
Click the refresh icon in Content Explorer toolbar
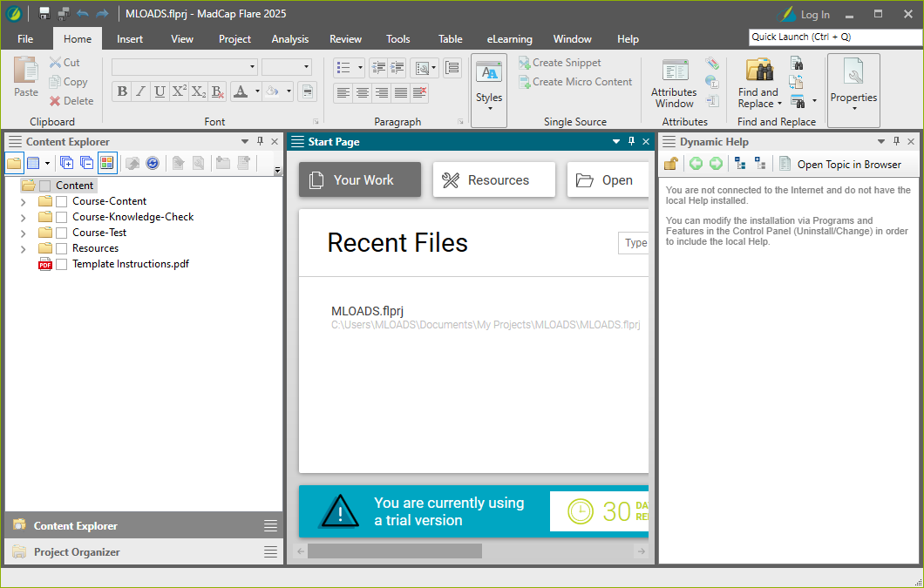click(x=152, y=163)
